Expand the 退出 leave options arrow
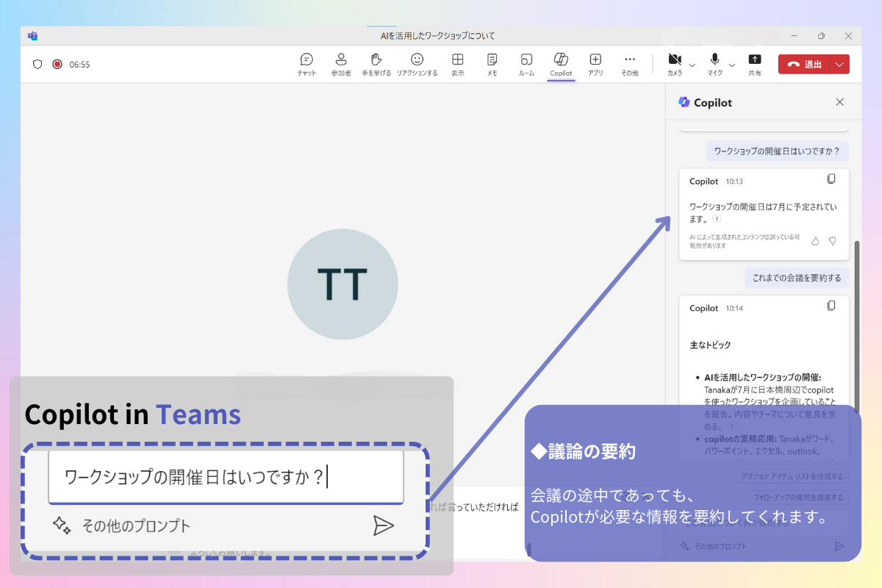Image resolution: width=882 pixels, height=588 pixels. tap(840, 64)
